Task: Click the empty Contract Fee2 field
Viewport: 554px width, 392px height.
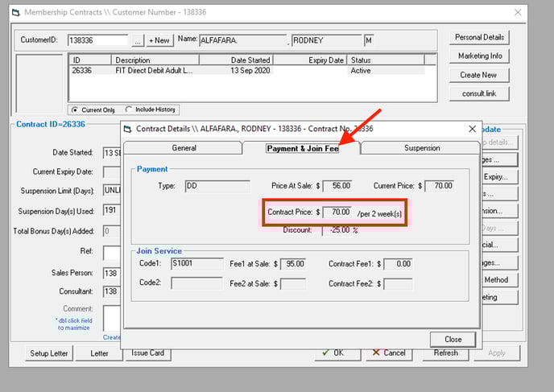Action: (398, 284)
